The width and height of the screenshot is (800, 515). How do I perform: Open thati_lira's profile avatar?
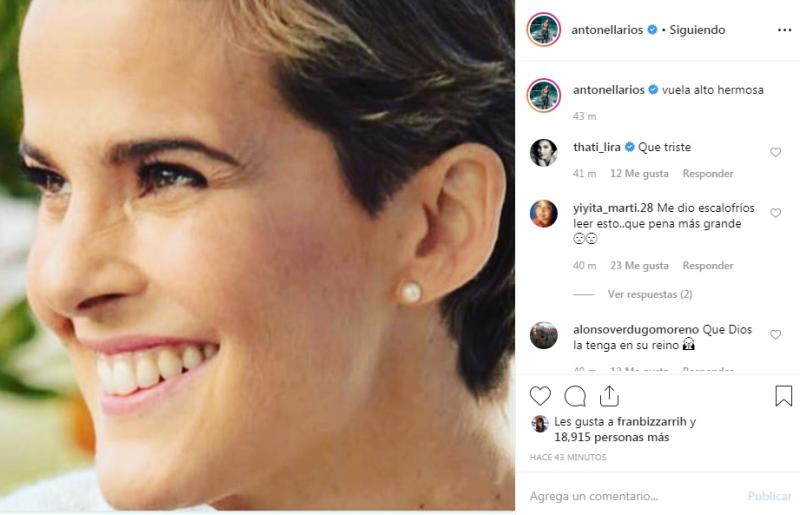544,152
